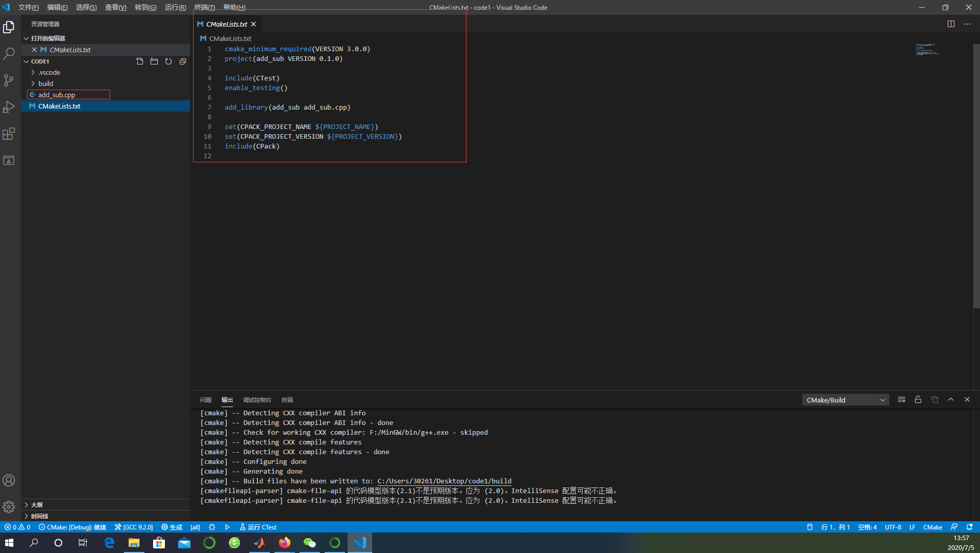Open the build directory path link
Screen dimensions: 980x553
pos(444,481)
